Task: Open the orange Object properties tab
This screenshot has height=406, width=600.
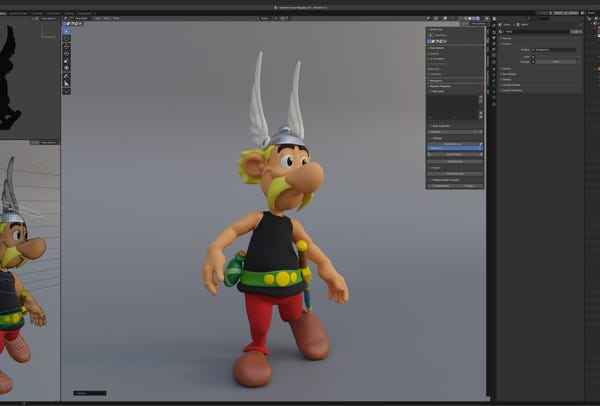Action: pos(494,69)
